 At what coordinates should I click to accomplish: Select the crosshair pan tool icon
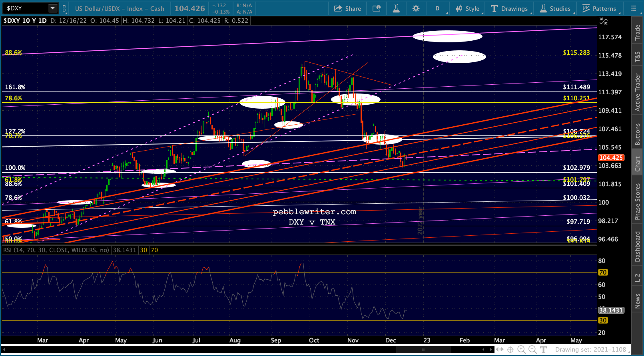(x=510, y=350)
